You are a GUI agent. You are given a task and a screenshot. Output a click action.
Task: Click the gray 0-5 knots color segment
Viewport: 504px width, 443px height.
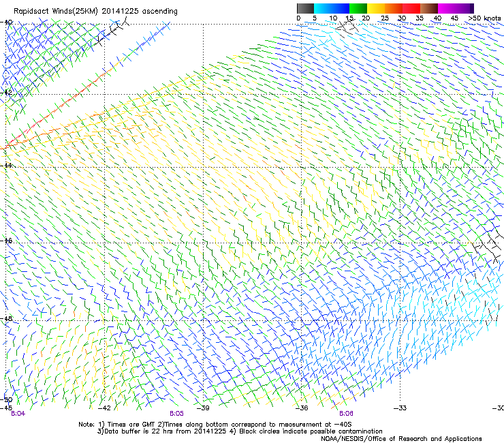305,8
